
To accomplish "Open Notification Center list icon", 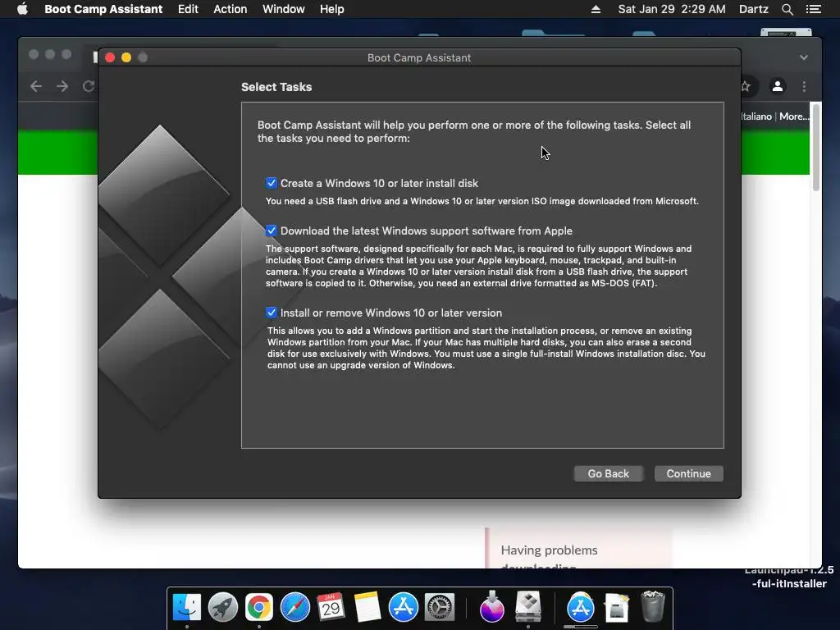I will (x=814, y=9).
